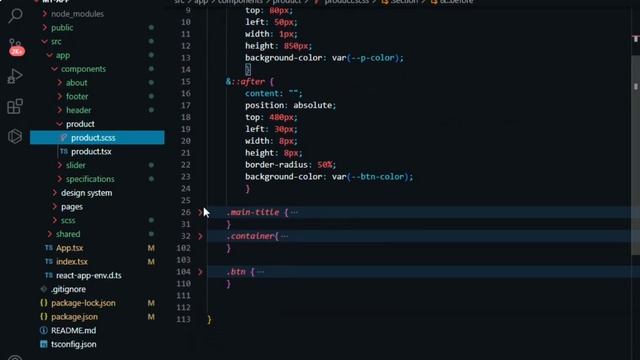Open App.tsx file
This screenshot has width=640, height=360.
coord(69,248)
